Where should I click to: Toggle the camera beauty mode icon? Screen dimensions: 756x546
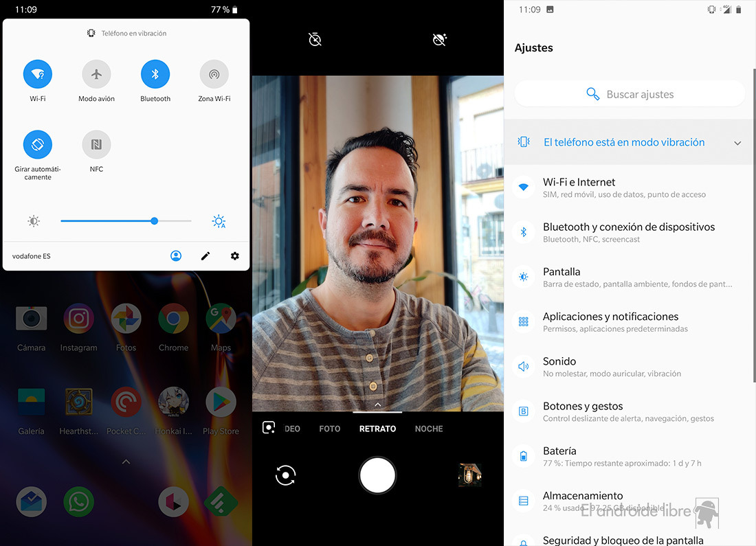click(439, 40)
